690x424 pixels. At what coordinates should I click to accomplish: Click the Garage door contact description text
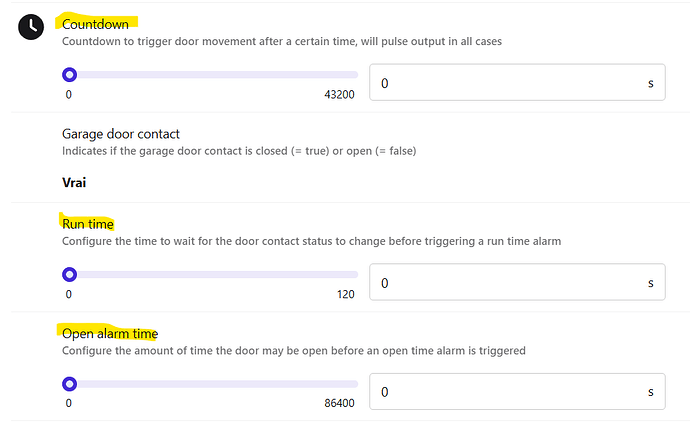click(239, 151)
